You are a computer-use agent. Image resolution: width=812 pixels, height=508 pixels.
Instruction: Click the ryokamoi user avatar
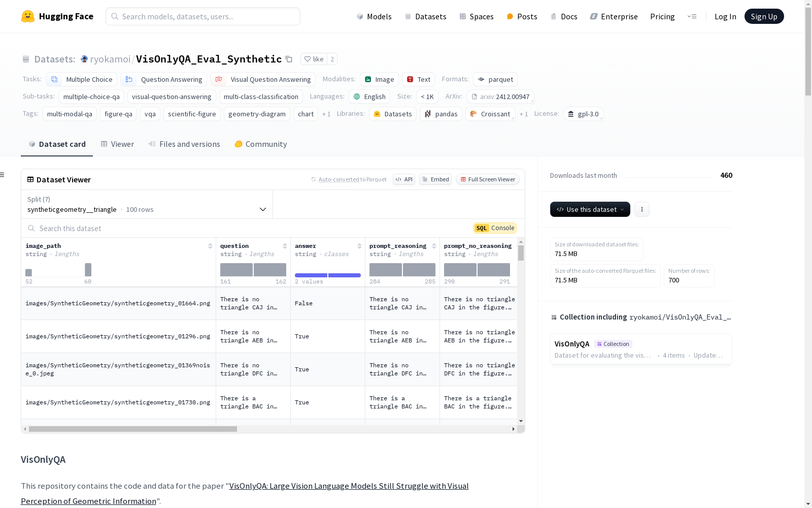(x=84, y=59)
